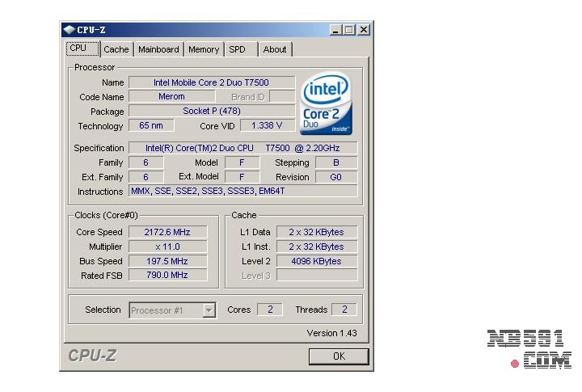Click the CPU-Z title bar icon
Viewport: 582px width, 392px height.
(x=69, y=30)
